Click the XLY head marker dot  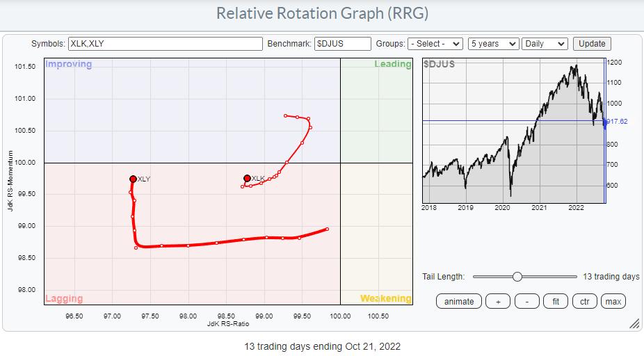(x=133, y=179)
